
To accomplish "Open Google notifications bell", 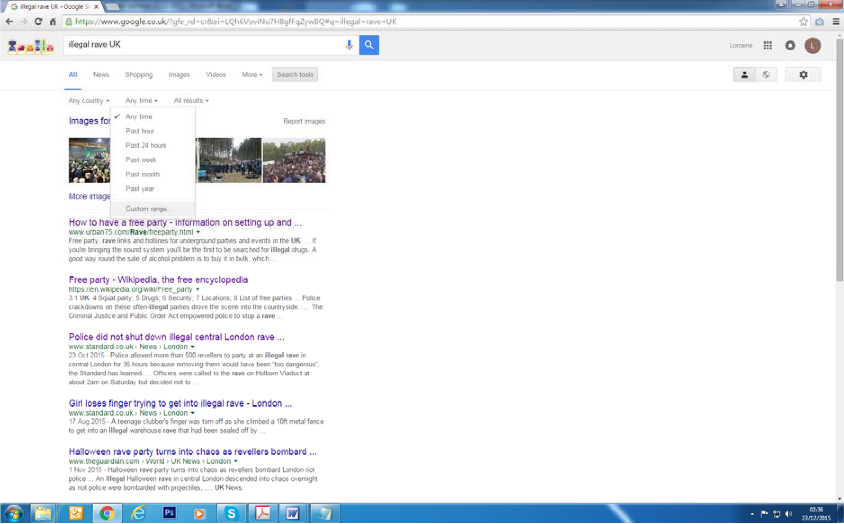I will tap(790, 45).
